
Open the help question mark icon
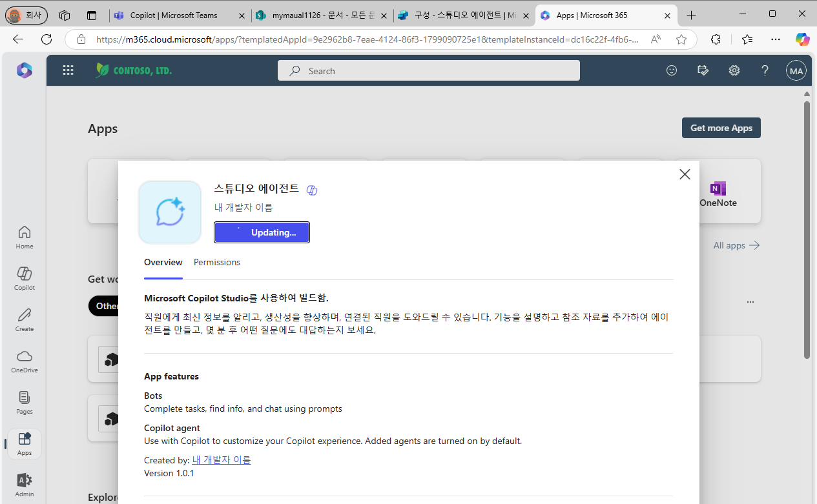coord(765,71)
